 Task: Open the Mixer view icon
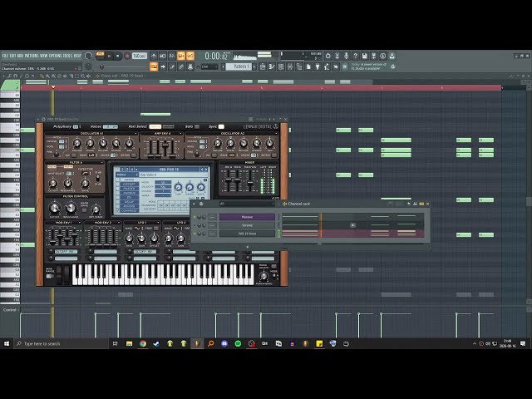click(290, 66)
